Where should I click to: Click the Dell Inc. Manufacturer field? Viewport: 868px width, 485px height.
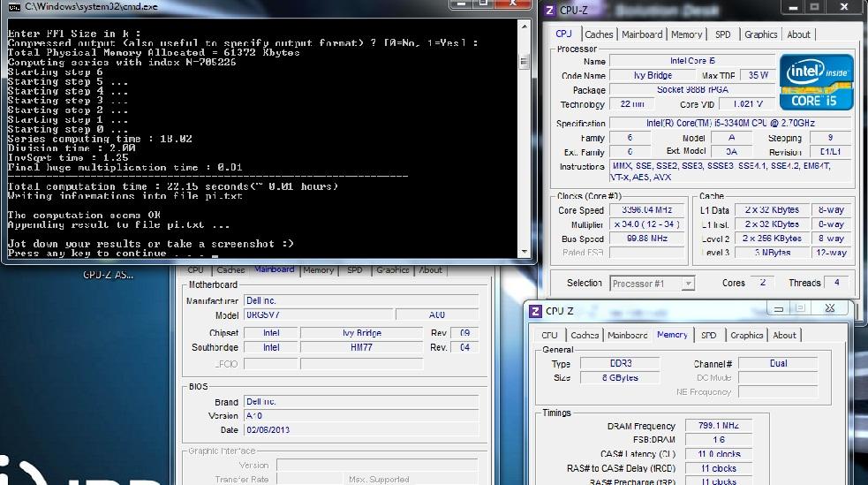(361, 300)
